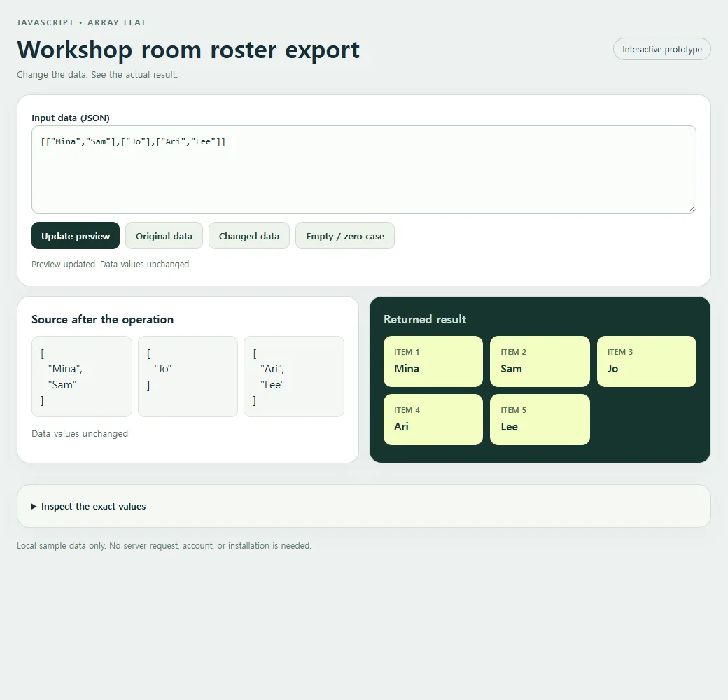Select the ITEM 4 Ari card

(x=433, y=419)
